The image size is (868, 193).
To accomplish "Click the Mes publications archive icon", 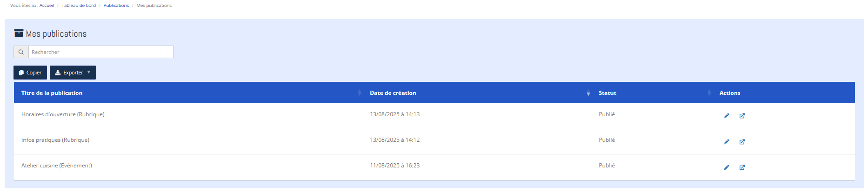I will point(19,33).
